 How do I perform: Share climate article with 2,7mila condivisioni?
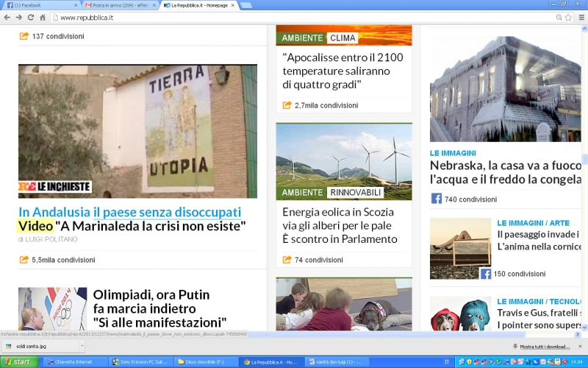(320, 105)
